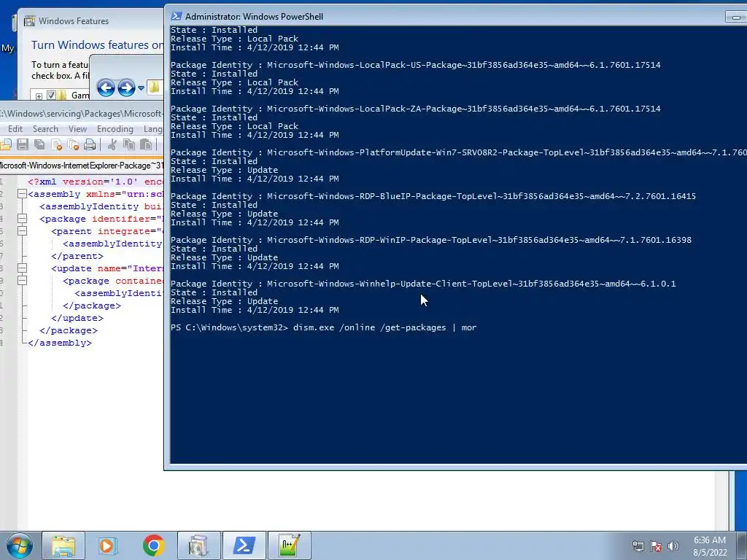Click the Print icon in Notepad++ toolbar
Screen dimensions: 747x560
click(90, 144)
